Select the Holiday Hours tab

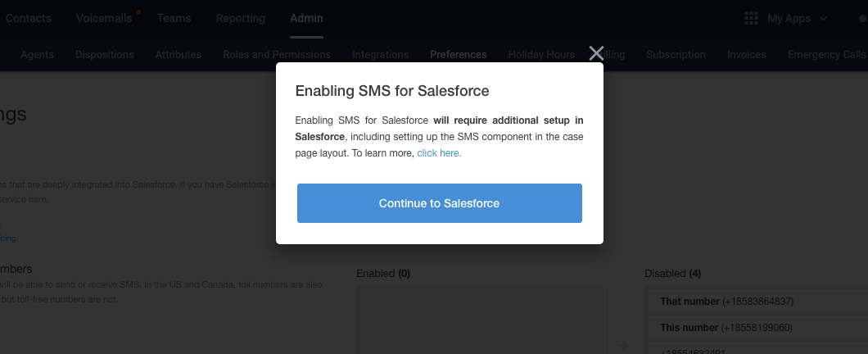541,55
